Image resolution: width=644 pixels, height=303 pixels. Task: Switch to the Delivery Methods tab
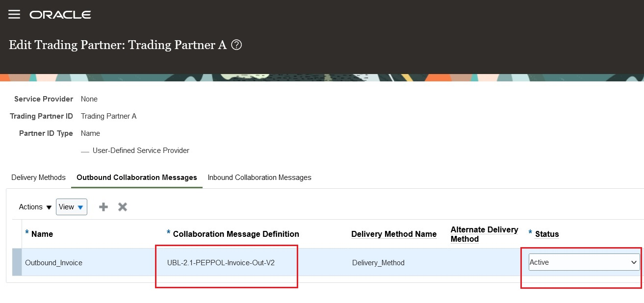[38, 177]
